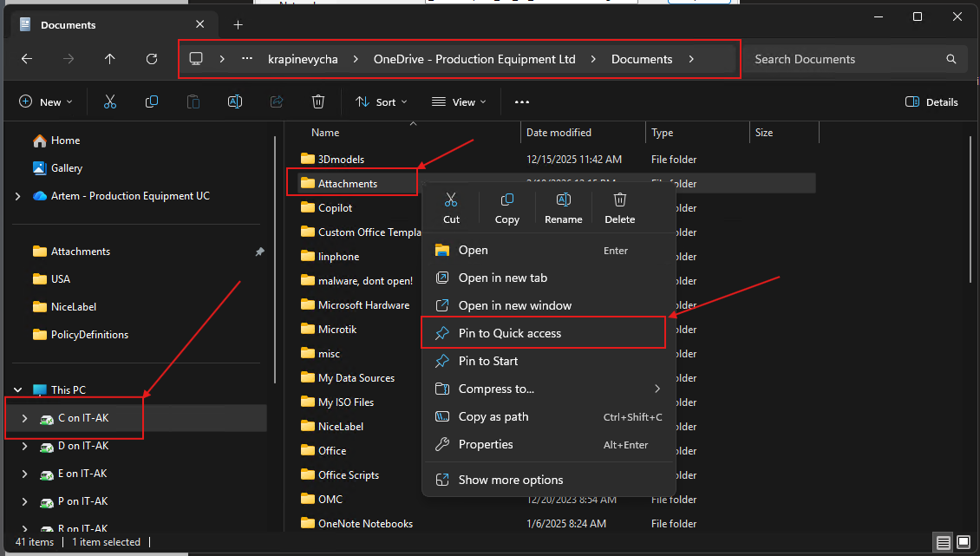This screenshot has height=556, width=980.
Task: Switch to large thumbnails view in status bar
Action: point(964,543)
